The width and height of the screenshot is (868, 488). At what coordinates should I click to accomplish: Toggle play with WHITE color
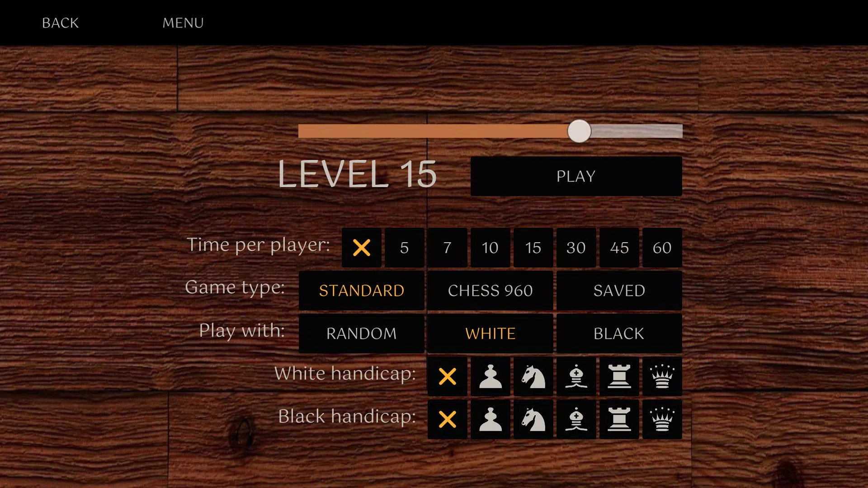490,333
